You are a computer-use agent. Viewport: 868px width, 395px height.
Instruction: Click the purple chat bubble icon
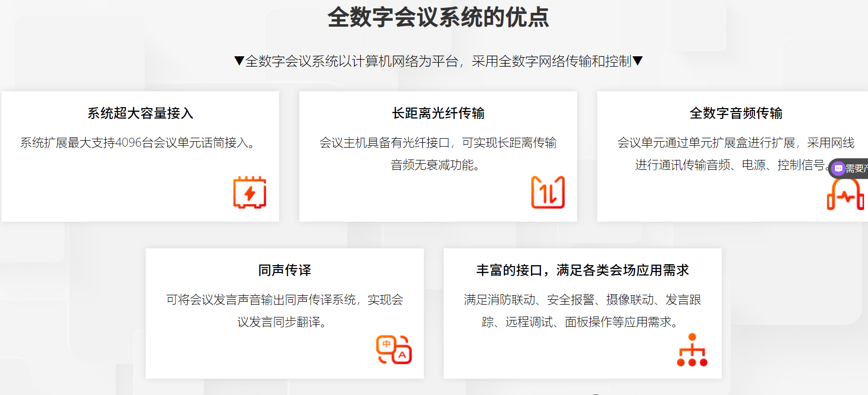tap(838, 168)
